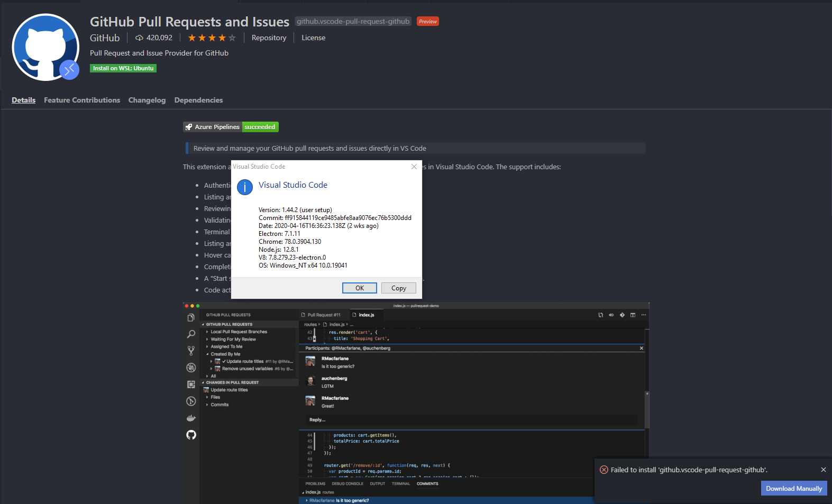This screenshot has width=832, height=504.
Task: Open the Dependencies tab
Action: coord(198,100)
